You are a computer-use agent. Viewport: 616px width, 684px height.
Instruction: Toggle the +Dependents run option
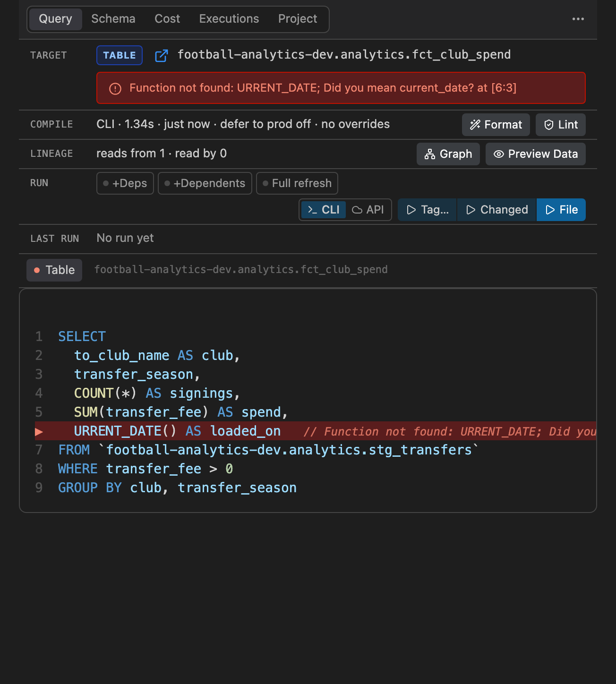205,183
